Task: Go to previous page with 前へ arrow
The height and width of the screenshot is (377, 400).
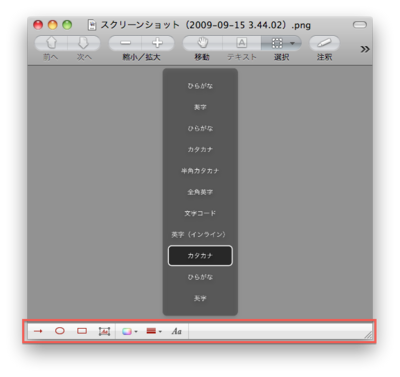Action: click(x=51, y=43)
